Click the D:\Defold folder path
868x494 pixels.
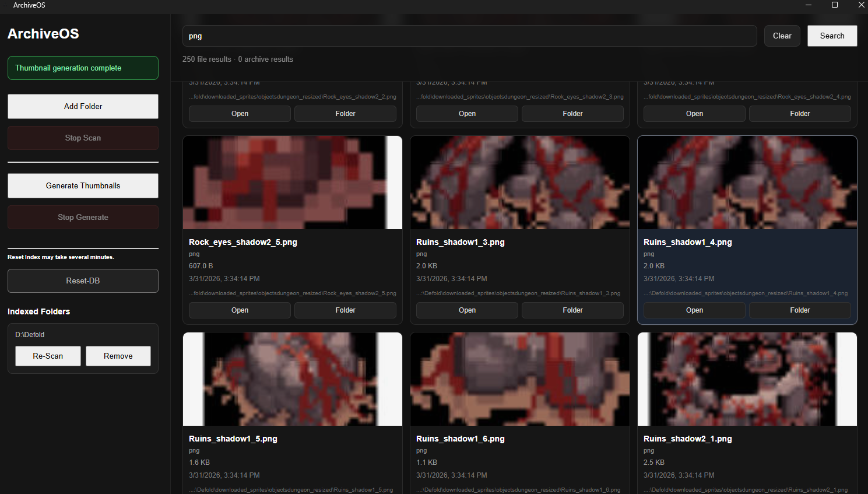[x=30, y=335]
